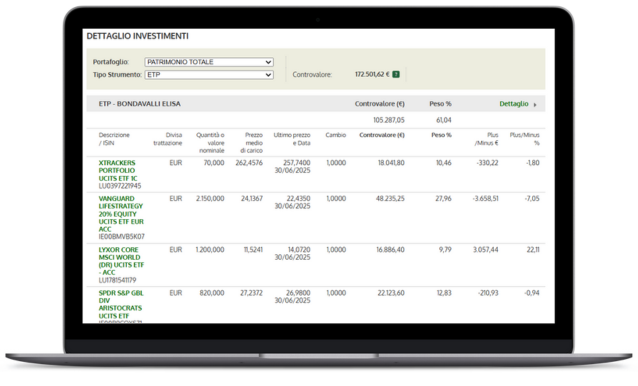
Task: Select SPDR average price 27,2372
Action: (251, 293)
